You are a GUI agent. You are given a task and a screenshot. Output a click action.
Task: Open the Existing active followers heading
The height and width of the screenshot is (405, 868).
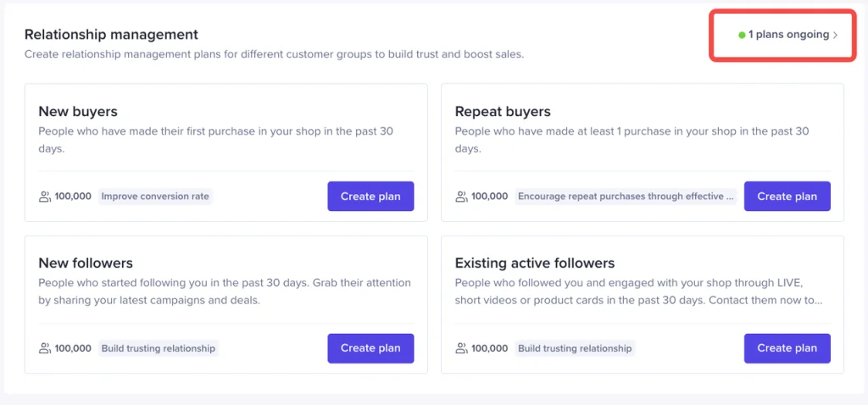click(535, 263)
